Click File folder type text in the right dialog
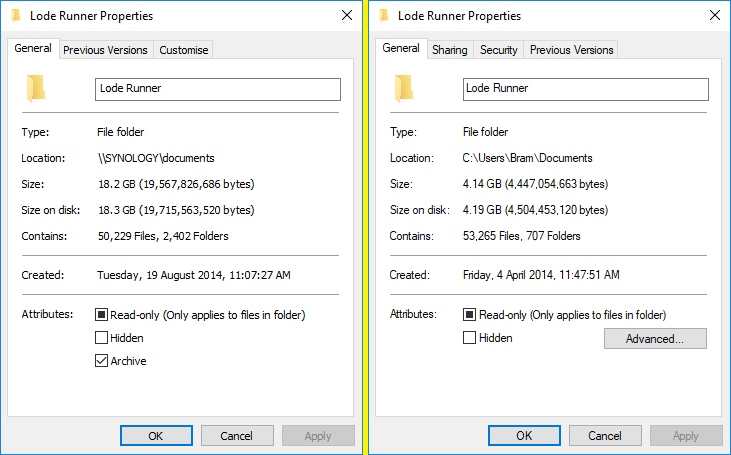This screenshot has height=455, width=731. tap(485, 132)
